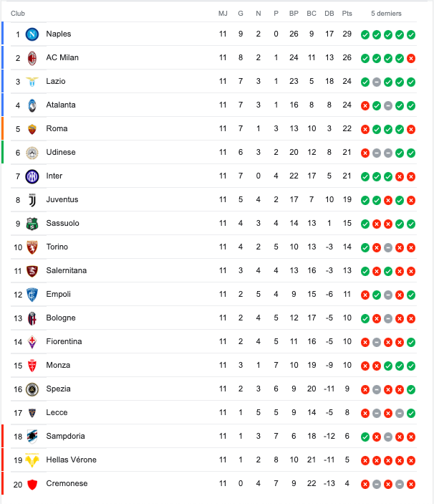Click the Club column header
This screenshot has width=434, height=504.
click(18, 14)
